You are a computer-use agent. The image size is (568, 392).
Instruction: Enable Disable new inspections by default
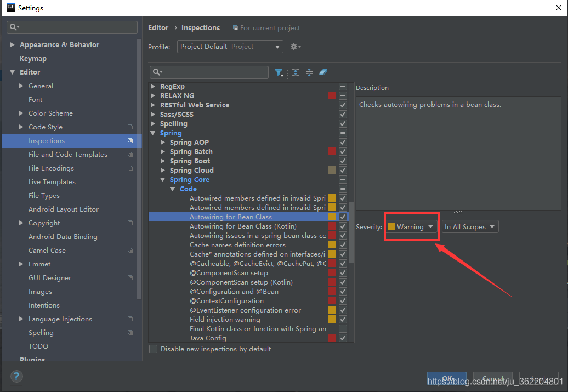point(154,349)
